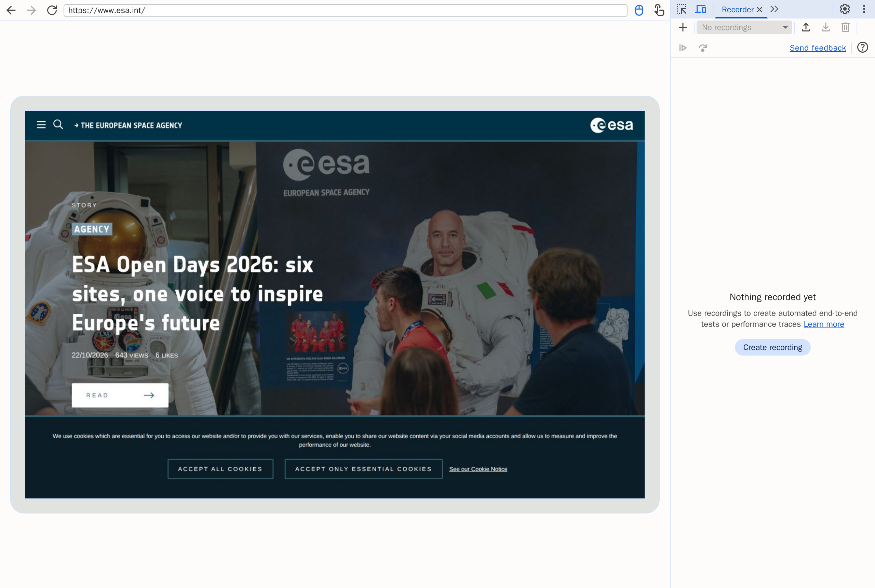Reload the page with the refresh icon

tap(52, 10)
